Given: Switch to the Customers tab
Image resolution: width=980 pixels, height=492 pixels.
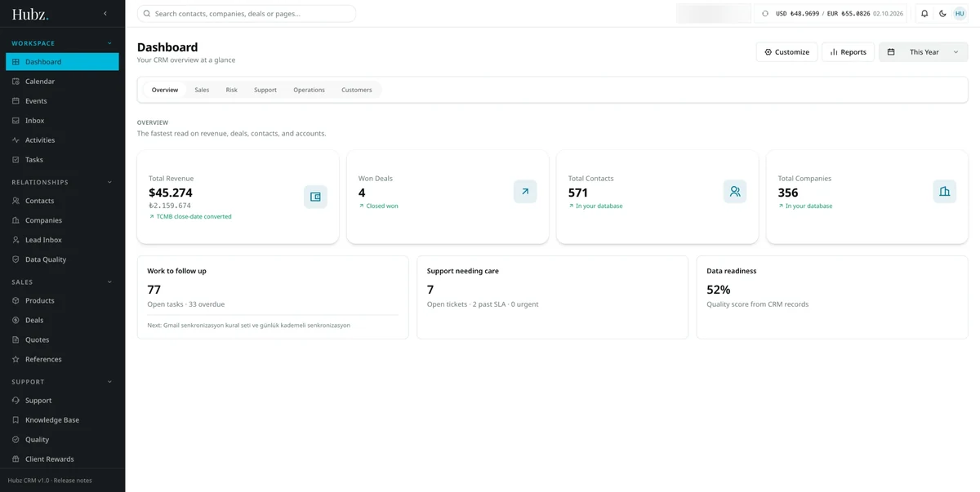Looking at the screenshot, I should pyautogui.click(x=357, y=90).
